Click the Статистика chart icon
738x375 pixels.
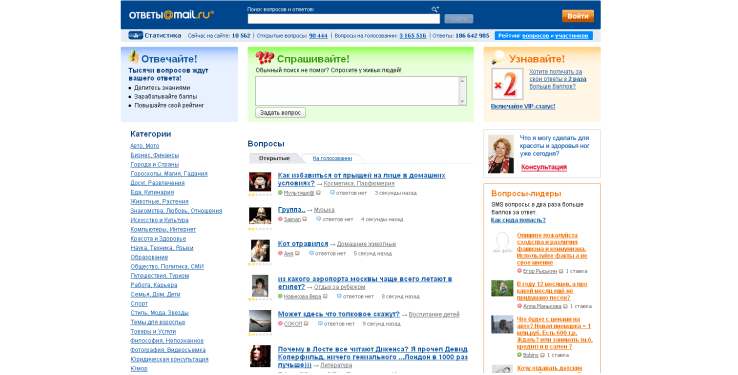pyautogui.click(x=136, y=35)
